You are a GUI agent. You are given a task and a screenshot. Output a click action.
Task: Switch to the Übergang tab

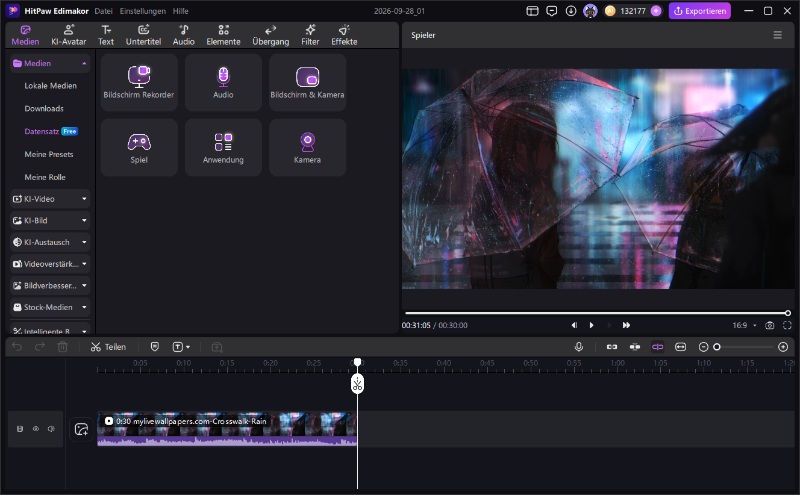270,35
